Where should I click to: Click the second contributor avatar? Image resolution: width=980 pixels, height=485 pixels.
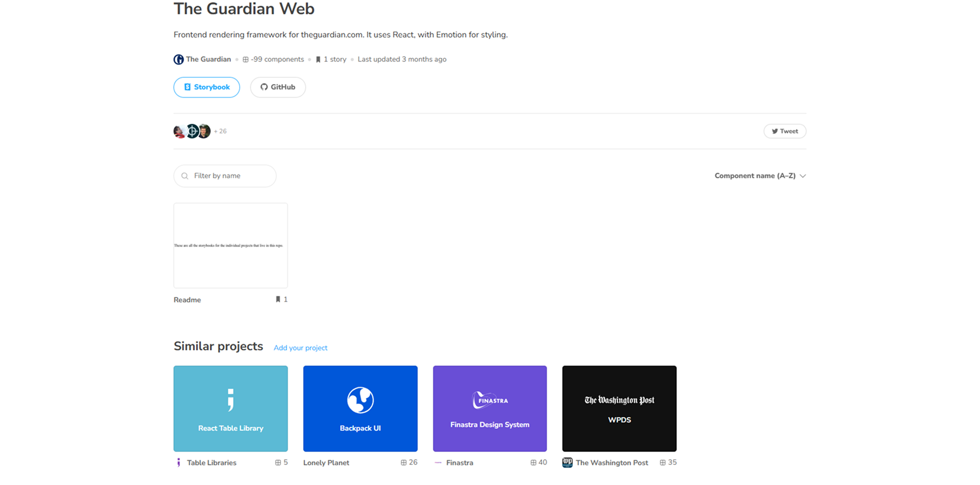(192, 131)
